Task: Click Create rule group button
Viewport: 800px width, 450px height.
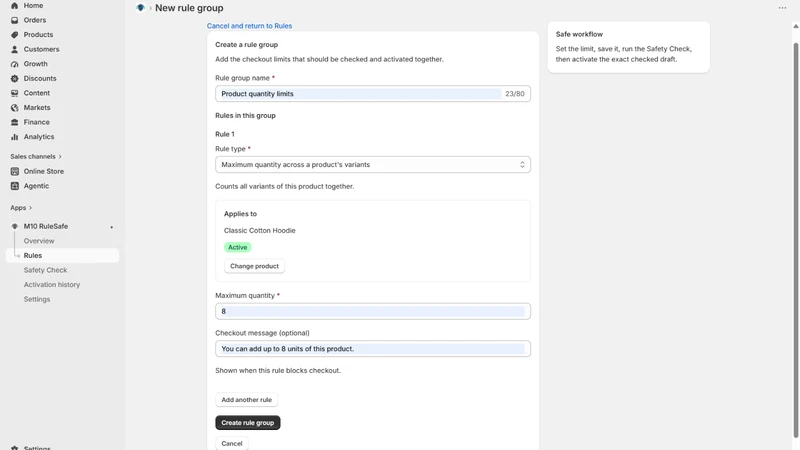Action: (247, 423)
